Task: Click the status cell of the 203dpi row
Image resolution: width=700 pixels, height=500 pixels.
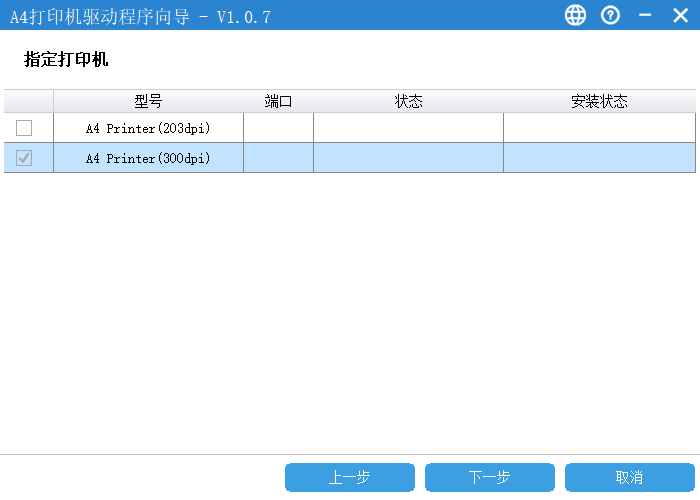Action: [x=408, y=128]
